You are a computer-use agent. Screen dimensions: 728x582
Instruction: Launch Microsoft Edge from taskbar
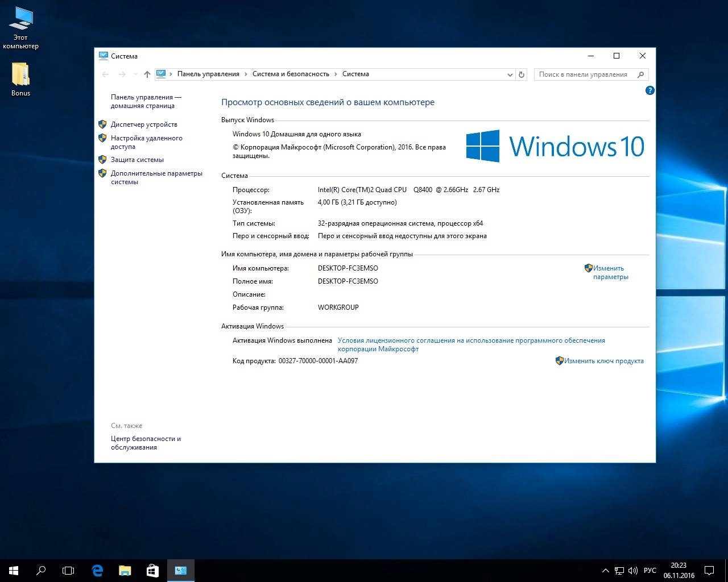pyautogui.click(x=97, y=571)
